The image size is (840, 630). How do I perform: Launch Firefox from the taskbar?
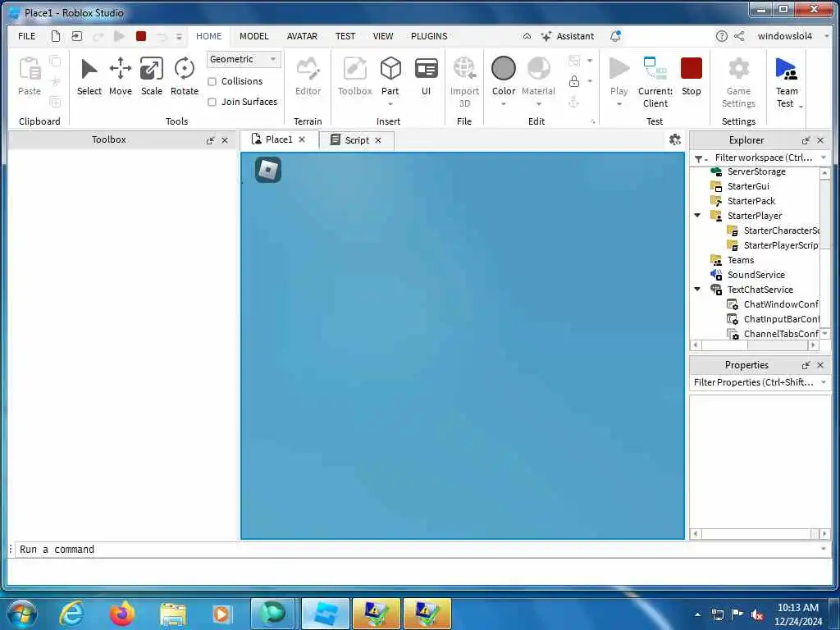tap(121, 614)
